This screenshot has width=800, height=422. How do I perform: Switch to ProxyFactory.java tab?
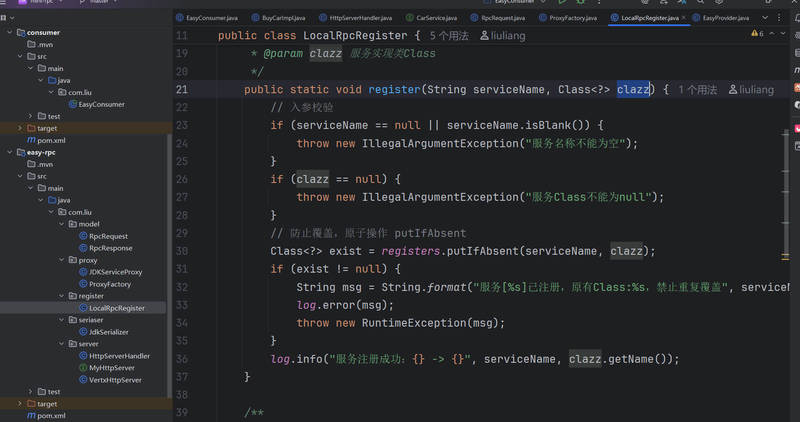click(568, 17)
